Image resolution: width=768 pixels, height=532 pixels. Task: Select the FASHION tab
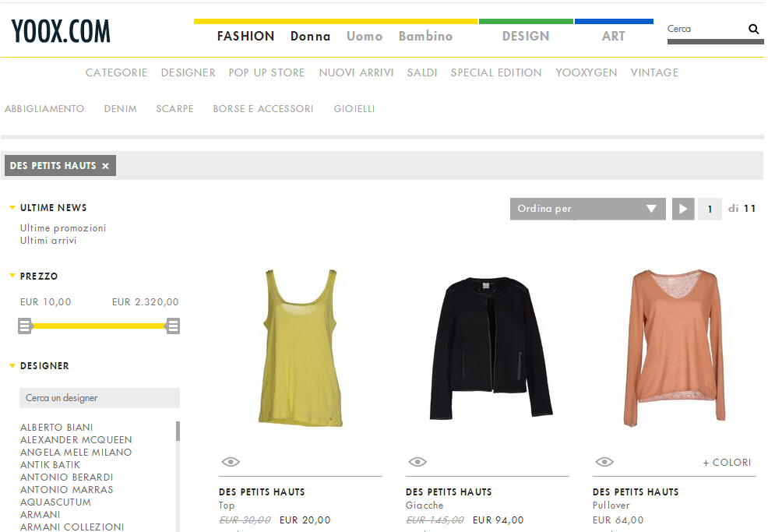[246, 37]
